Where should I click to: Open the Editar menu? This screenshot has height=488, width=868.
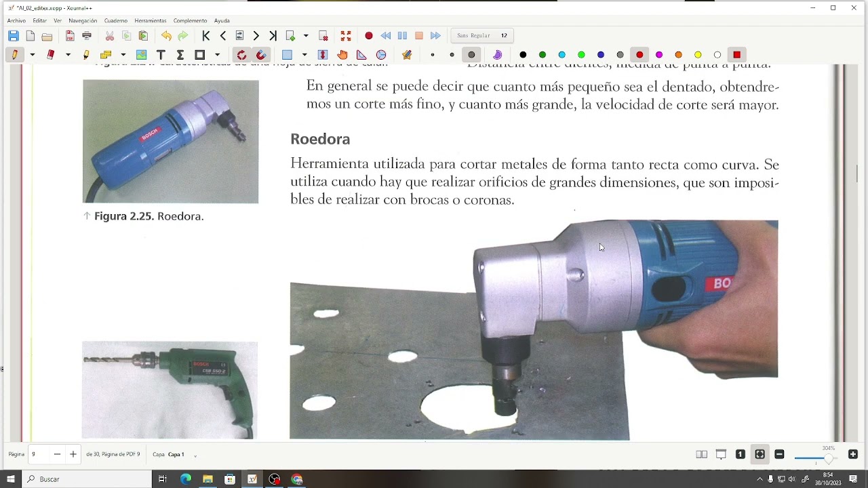point(40,21)
